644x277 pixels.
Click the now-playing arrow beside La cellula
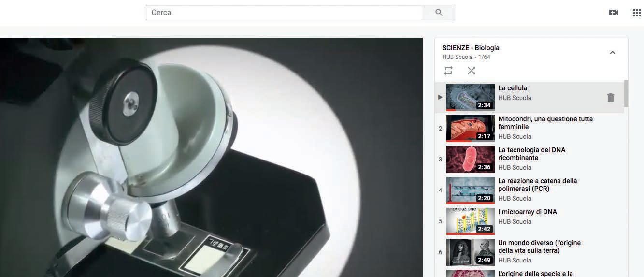click(440, 97)
